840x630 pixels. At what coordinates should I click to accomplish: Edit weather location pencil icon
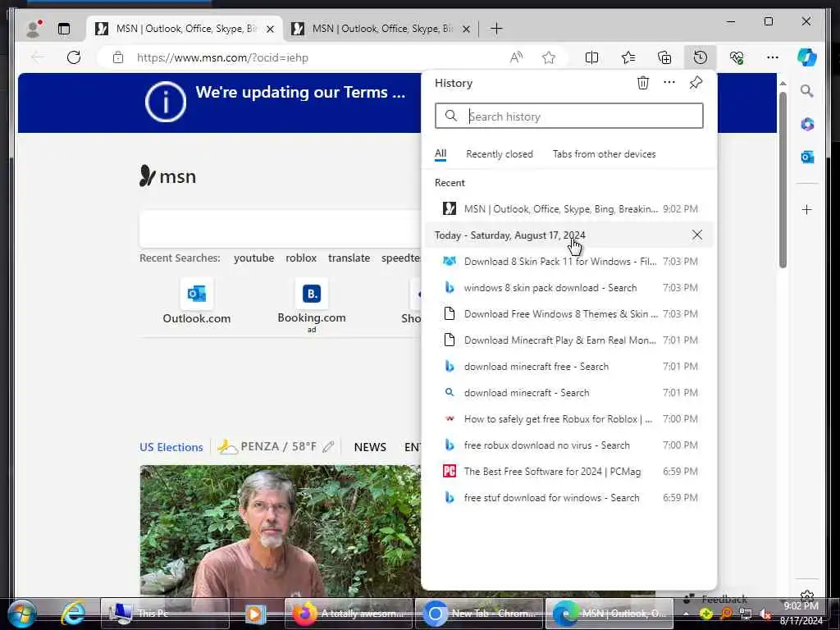point(328,446)
